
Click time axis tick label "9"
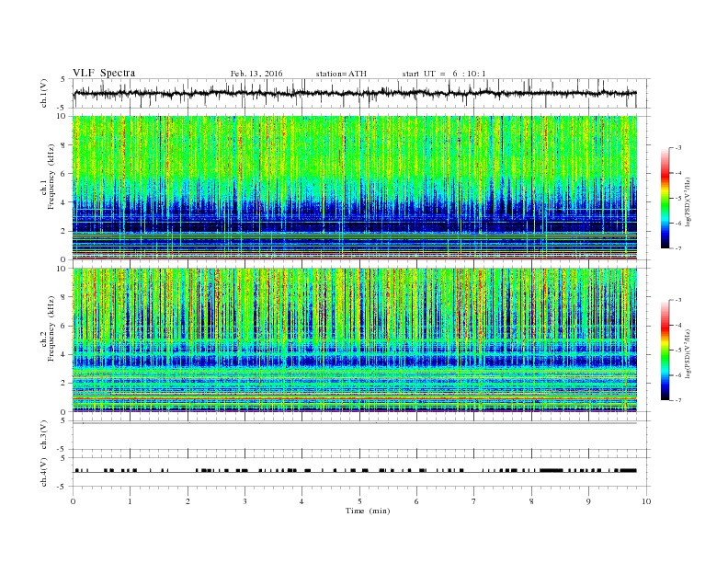pyautogui.click(x=588, y=501)
